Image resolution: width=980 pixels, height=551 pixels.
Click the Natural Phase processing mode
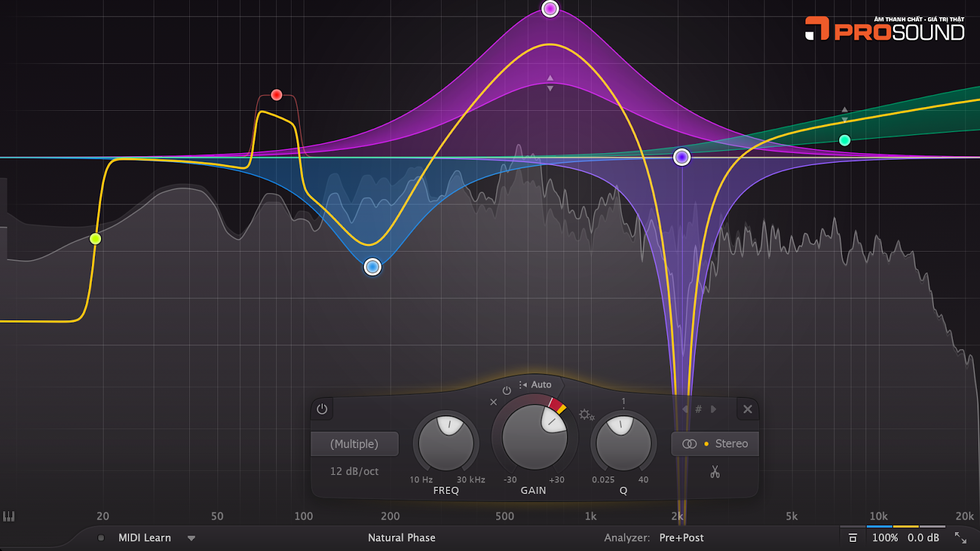click(x=402, y=538)
